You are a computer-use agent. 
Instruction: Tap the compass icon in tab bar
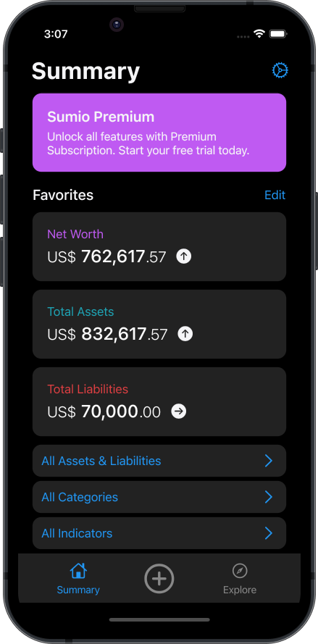coord(240,571)
